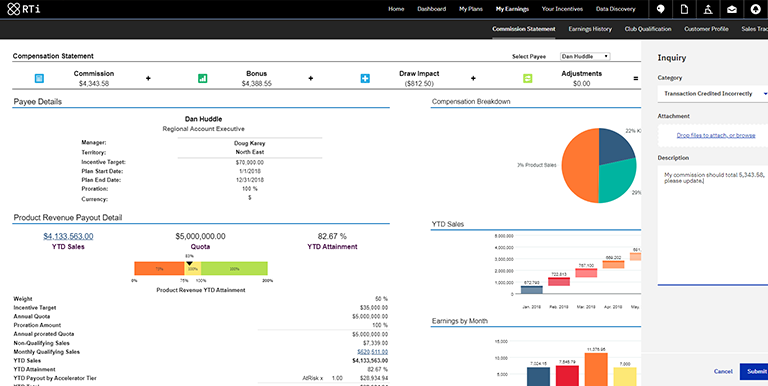Switch to the Club Qualification tab
768x386 pixels.
pyautogui.click(x=648, y=29)
